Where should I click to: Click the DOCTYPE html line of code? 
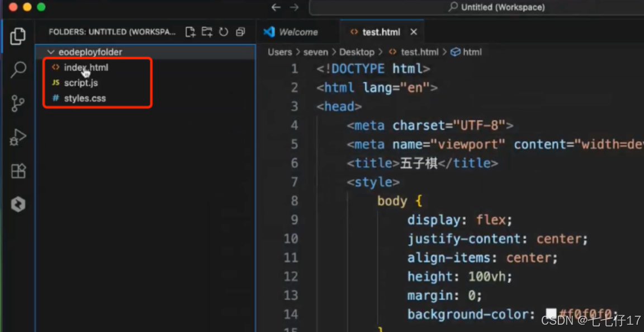373,69
